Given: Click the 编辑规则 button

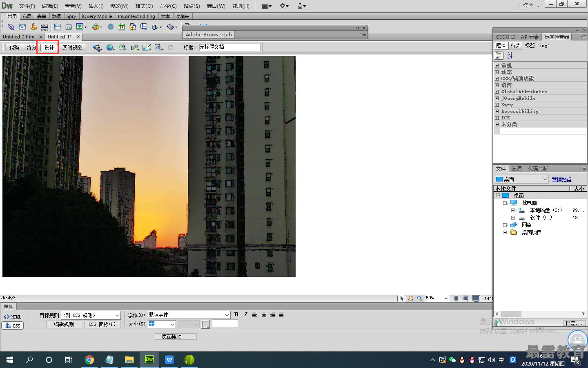Looking at the screenshot, I should (x=64, y=324).
